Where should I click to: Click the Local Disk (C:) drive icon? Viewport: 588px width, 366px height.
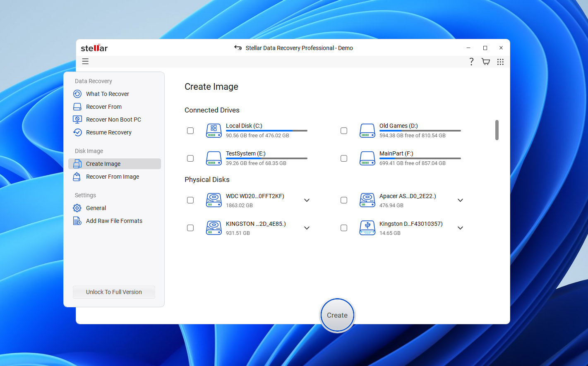pyautogui.click(x=214, y=131)
